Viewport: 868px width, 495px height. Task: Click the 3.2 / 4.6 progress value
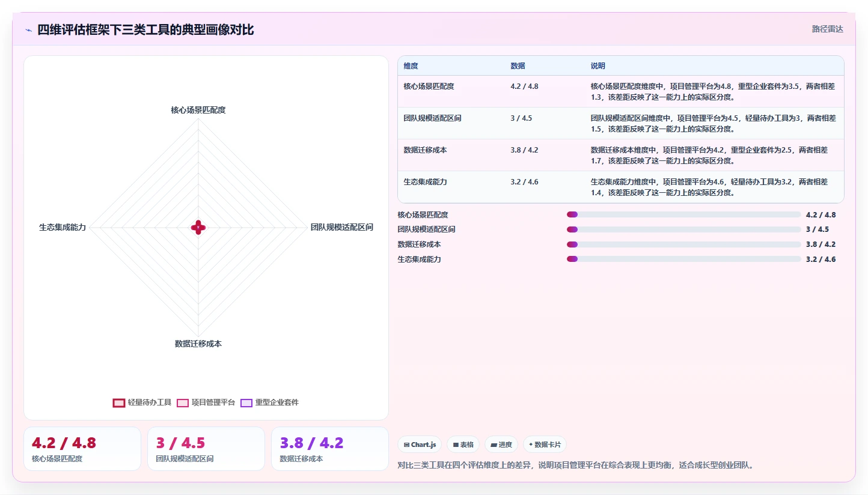tap(821, 260)
